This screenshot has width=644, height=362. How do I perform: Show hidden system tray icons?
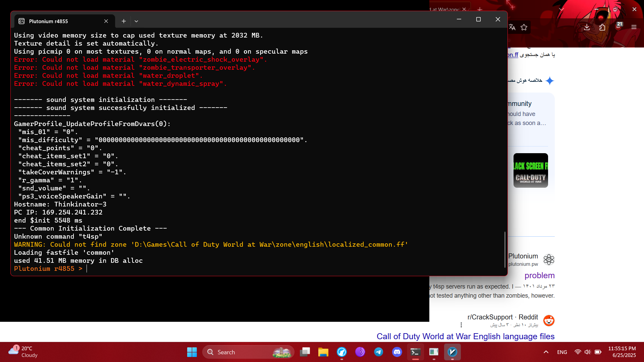point(546,352)
